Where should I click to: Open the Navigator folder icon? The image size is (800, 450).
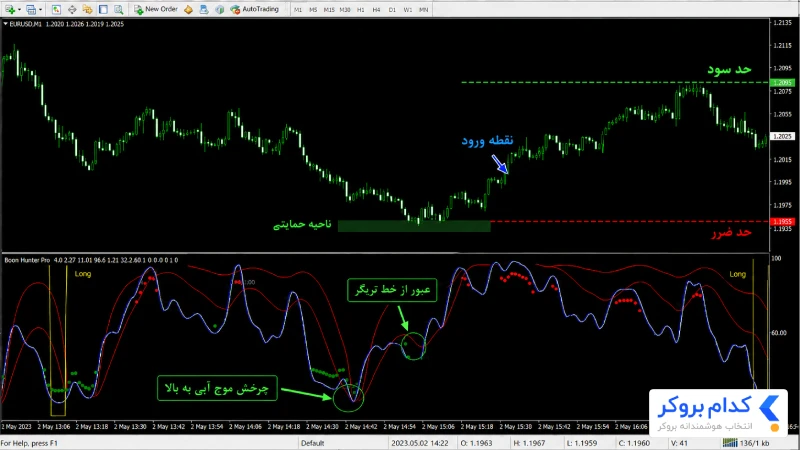[x=87, y=9]
